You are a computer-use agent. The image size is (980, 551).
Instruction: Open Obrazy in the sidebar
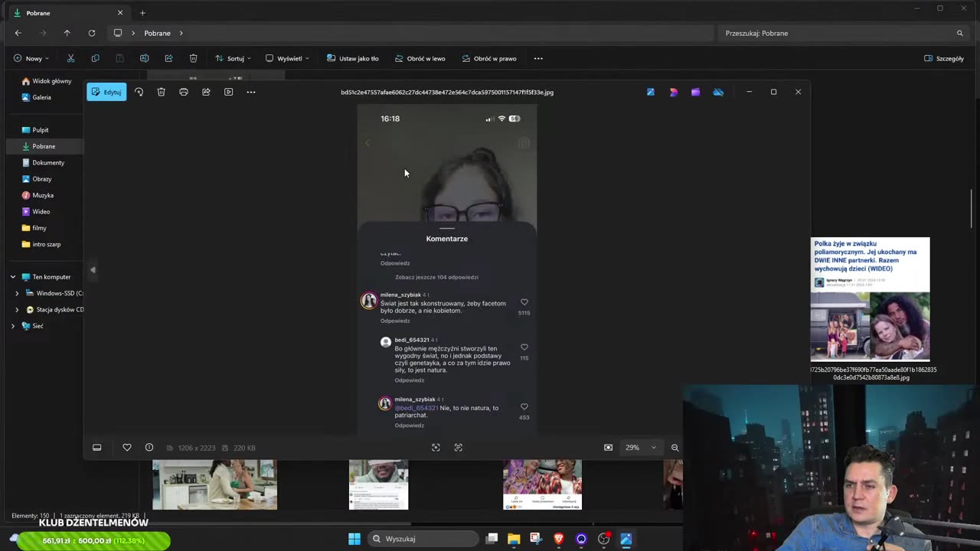pos(37,179)
